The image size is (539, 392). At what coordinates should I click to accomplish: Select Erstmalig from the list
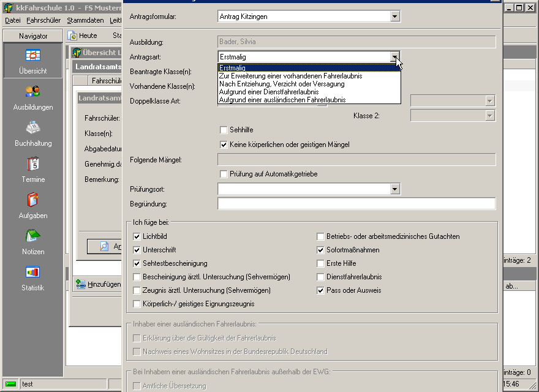click(309, 68)
